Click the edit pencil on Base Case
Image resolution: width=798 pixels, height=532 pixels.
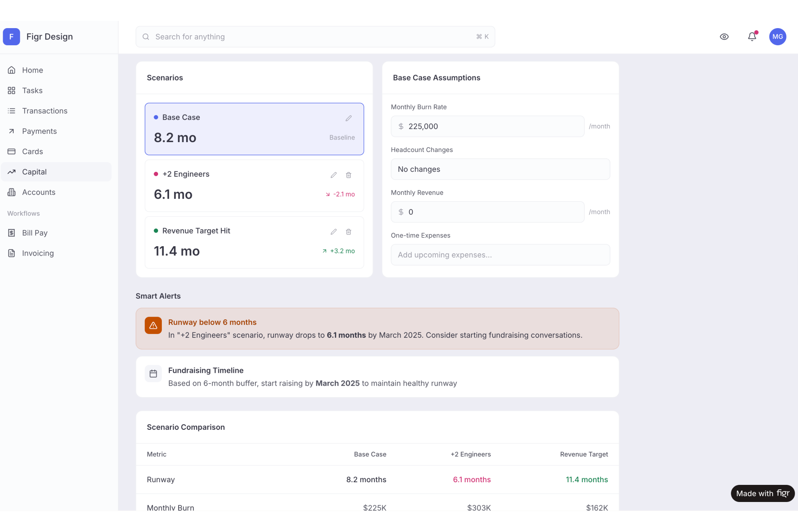coord(348,118)
